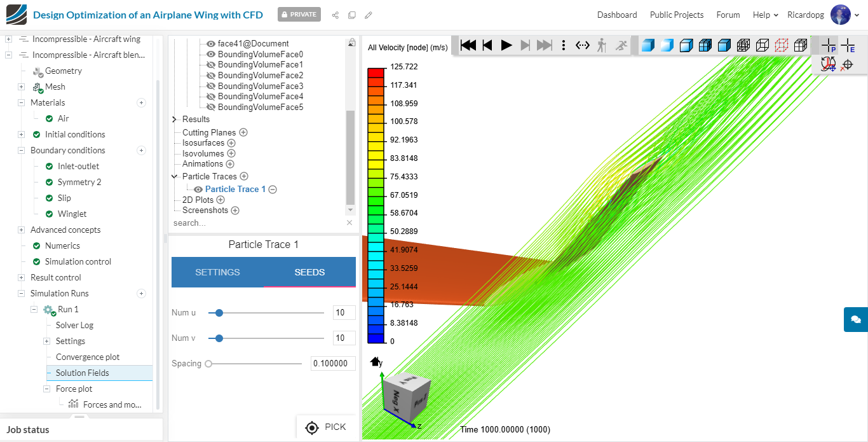Select fifth blue cube render mode
This screenshot has width=868, height=442.
coord(724,45)
